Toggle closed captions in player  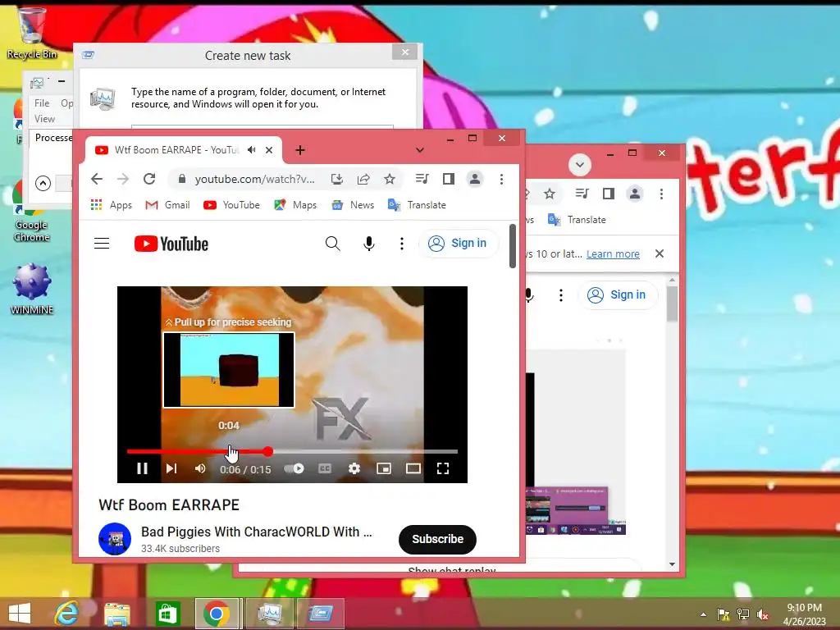[325, 468]
